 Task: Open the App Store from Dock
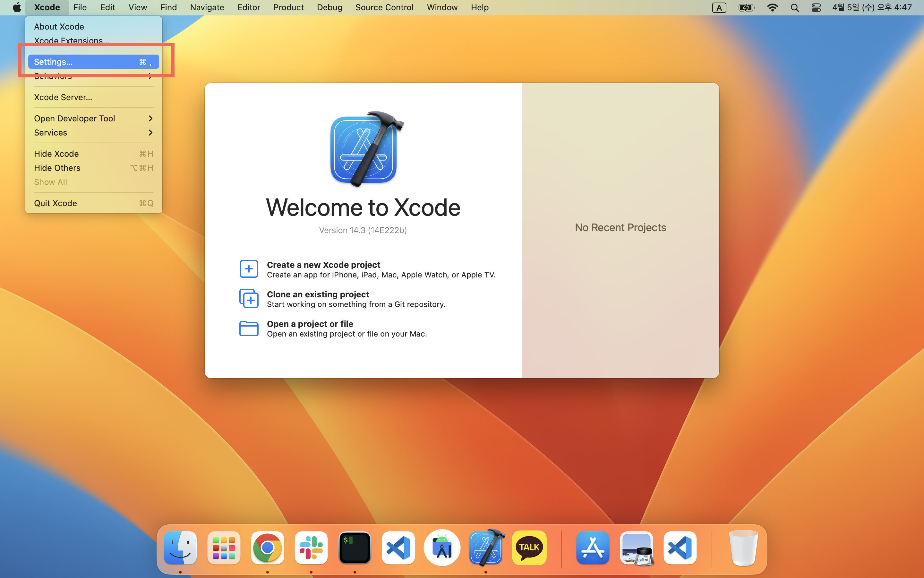(x=593, y=547)
